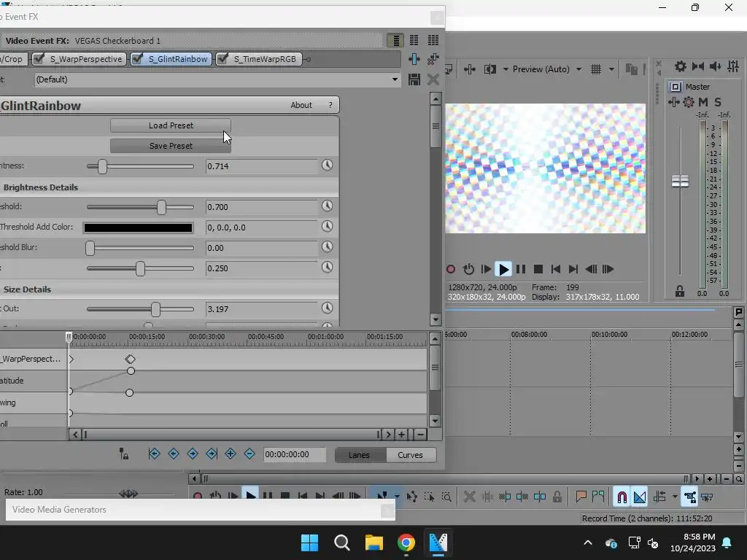The image size is (747, 560).
Task: Click the split screen view icon
Action: (x=489, y=69)
